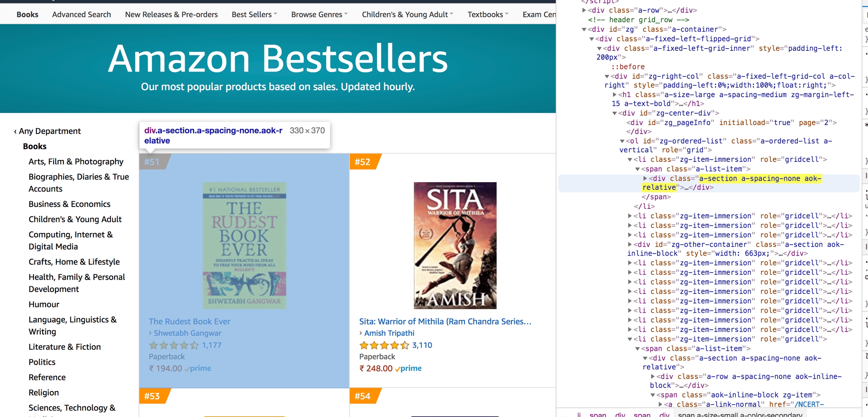Screen dimensions: 868x417
Task: Open Browse Genres dropdown menu
Action: tap(319, 14)
